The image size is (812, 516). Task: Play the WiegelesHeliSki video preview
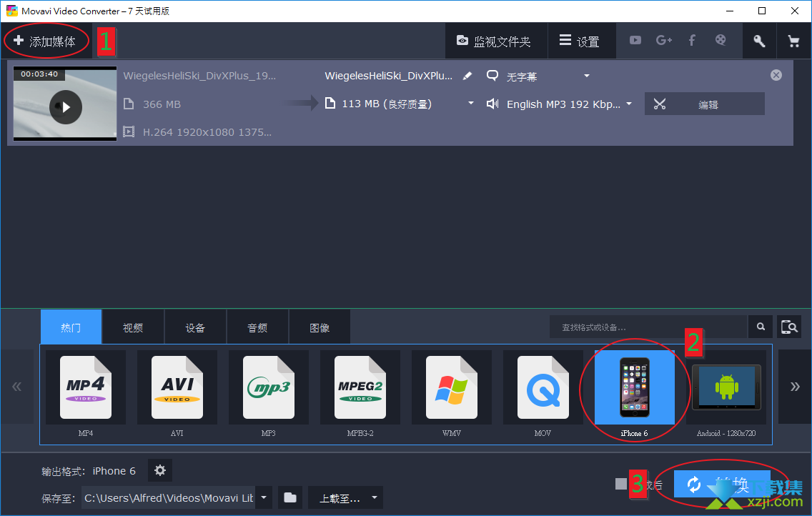[x=65, y=107]
